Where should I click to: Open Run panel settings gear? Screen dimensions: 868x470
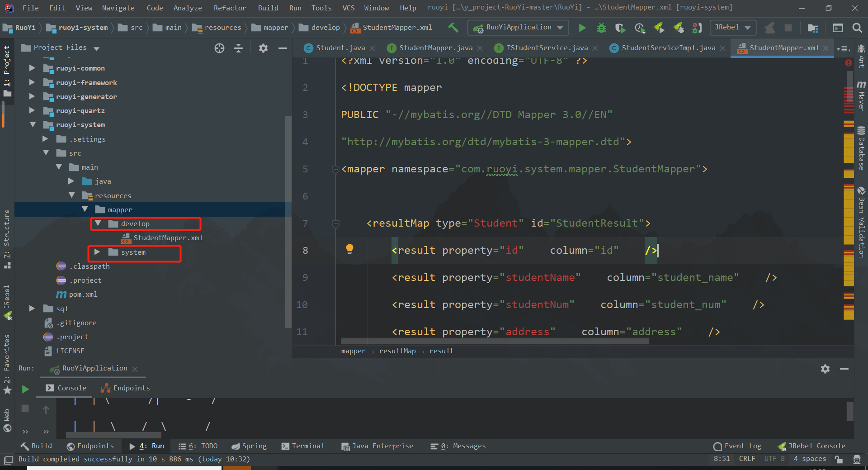tap(825, 369)
